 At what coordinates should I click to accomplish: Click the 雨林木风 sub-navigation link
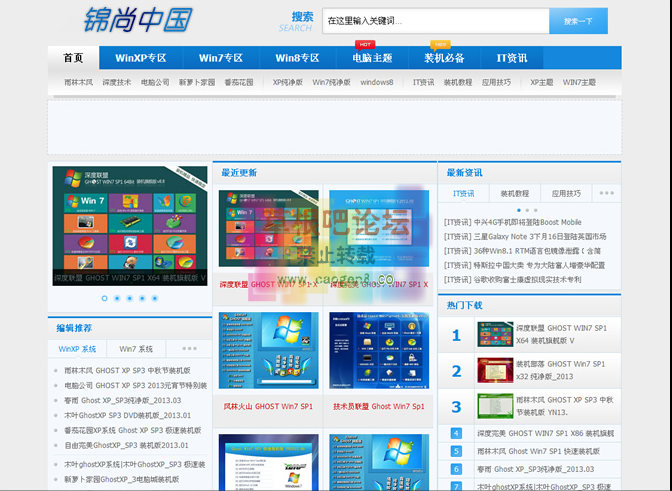coord(78,82)
